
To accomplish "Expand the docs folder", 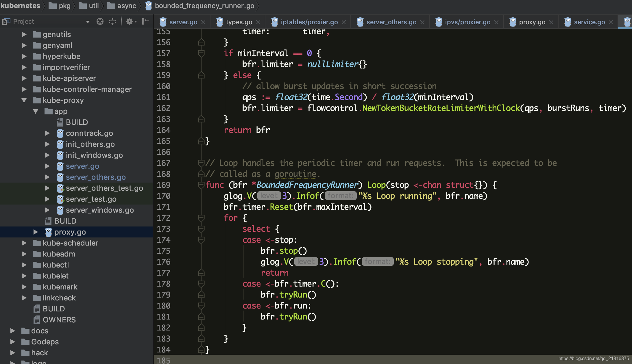I will tap(13, 331).
